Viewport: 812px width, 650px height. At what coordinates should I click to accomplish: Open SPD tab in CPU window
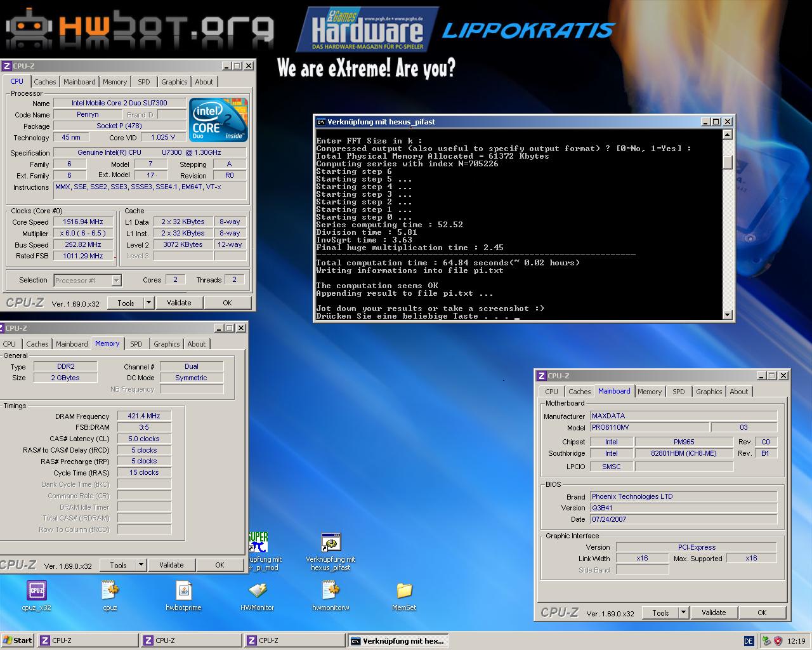pos(144,82)
